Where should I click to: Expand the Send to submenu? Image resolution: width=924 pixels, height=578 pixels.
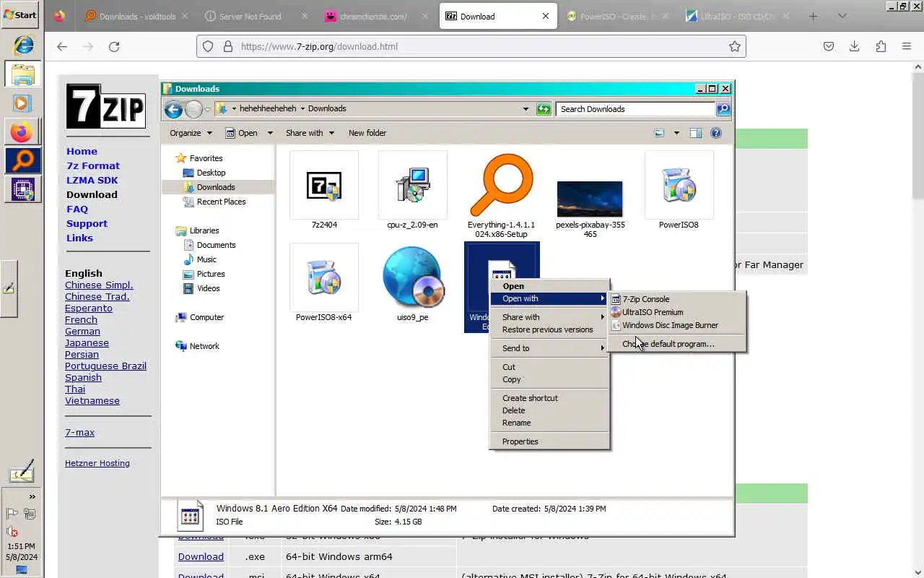(x=550, y=348)
